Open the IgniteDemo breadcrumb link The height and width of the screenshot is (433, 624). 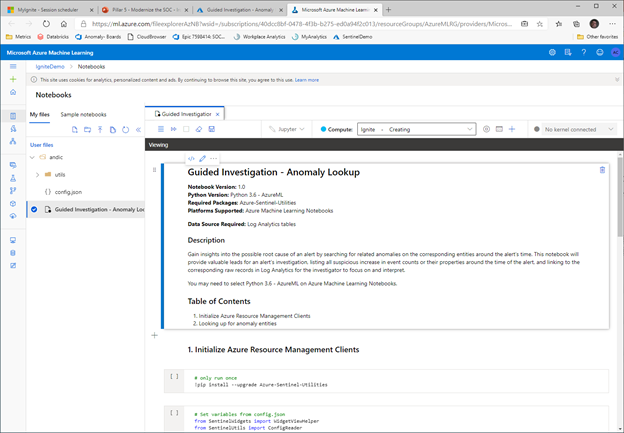(50, 66)
